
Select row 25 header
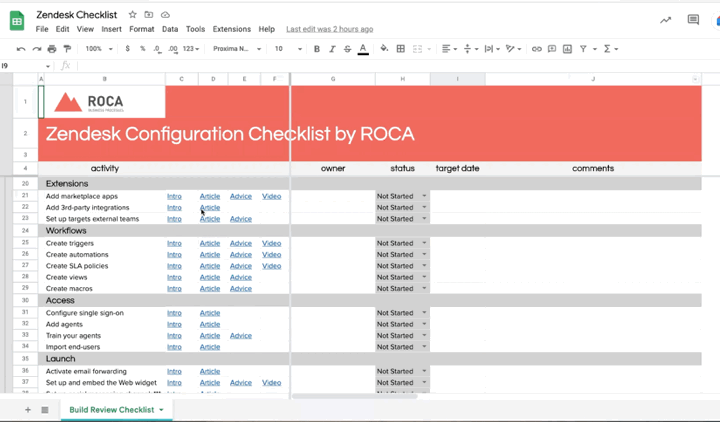(x=25, y=242)
